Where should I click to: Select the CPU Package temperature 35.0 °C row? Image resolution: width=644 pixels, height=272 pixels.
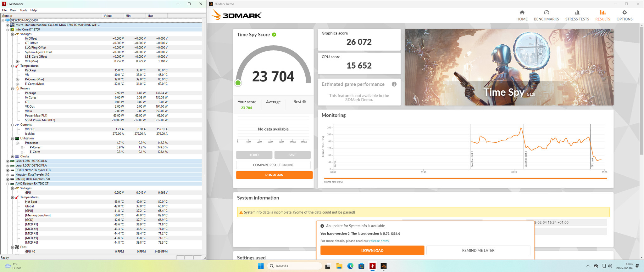[101, 71]
